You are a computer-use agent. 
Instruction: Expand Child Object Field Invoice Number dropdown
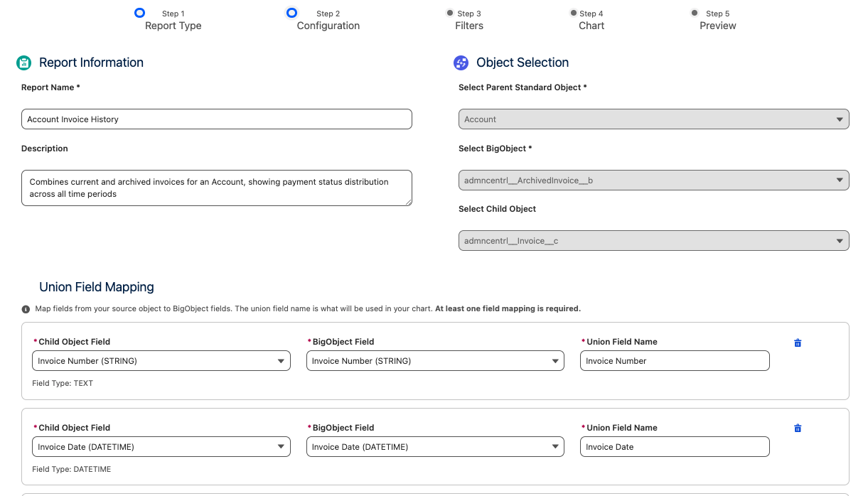point(161,361)
